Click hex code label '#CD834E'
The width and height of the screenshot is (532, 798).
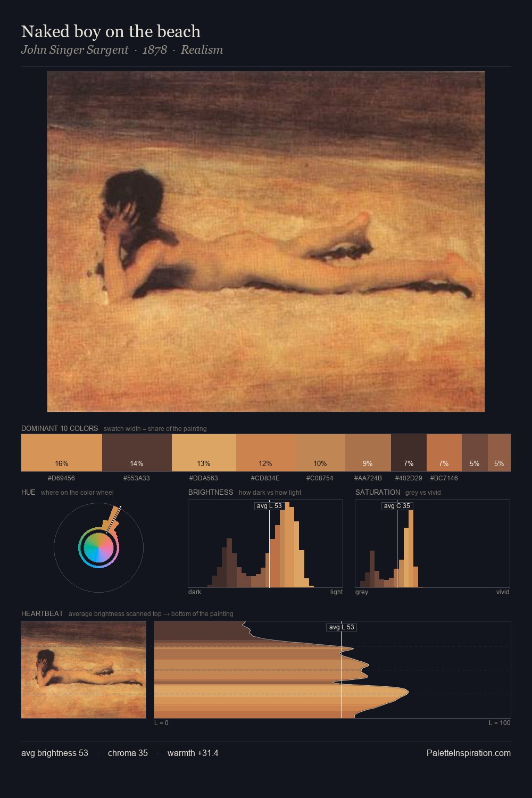click(x=265, y=478)
